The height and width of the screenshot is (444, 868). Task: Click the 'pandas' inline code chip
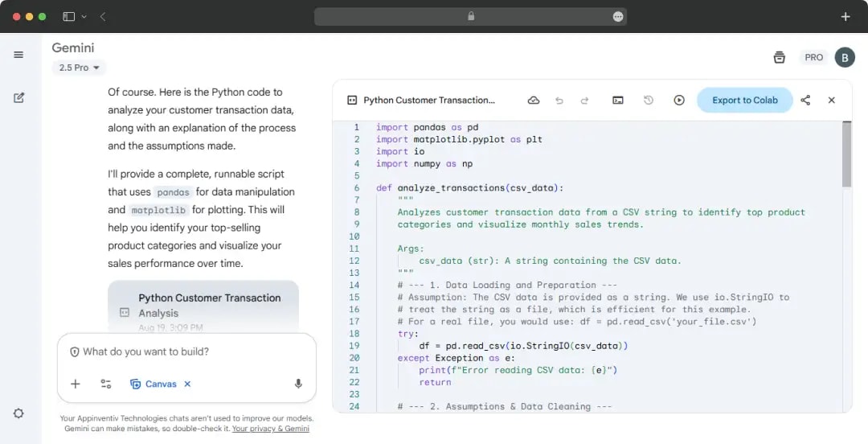(x=173, y=192)
